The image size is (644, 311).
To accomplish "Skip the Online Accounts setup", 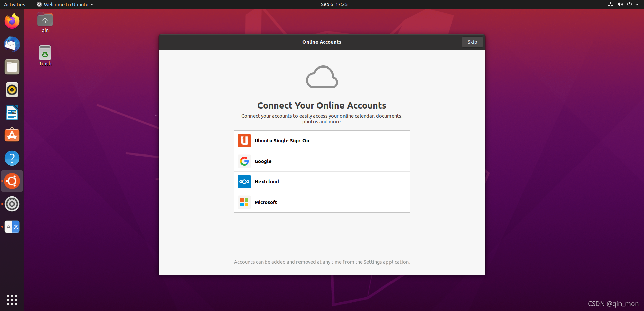I will 472,42.
